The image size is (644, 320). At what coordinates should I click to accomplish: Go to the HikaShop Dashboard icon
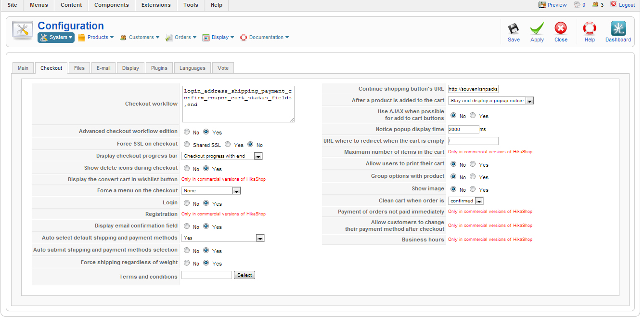click(618, 28)
